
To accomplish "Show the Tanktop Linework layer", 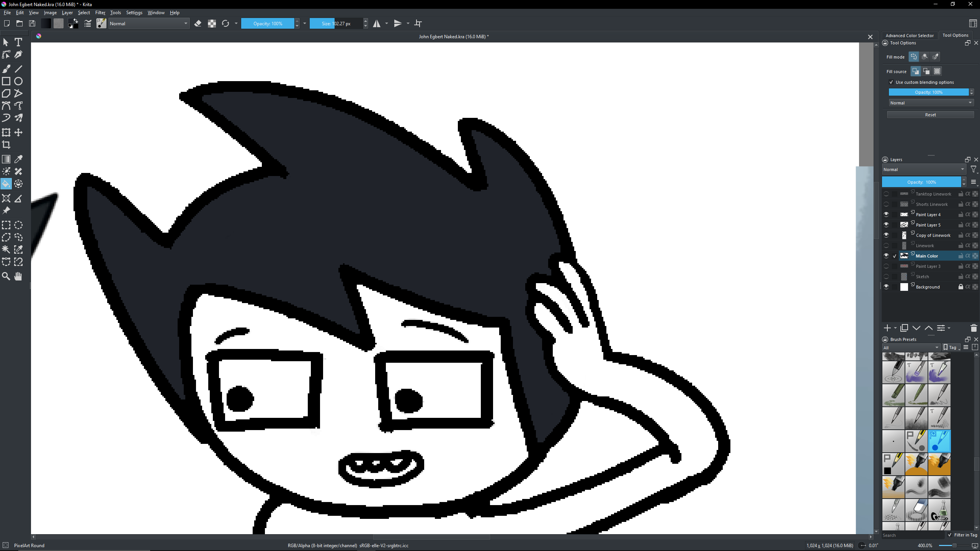I will 886,194.
